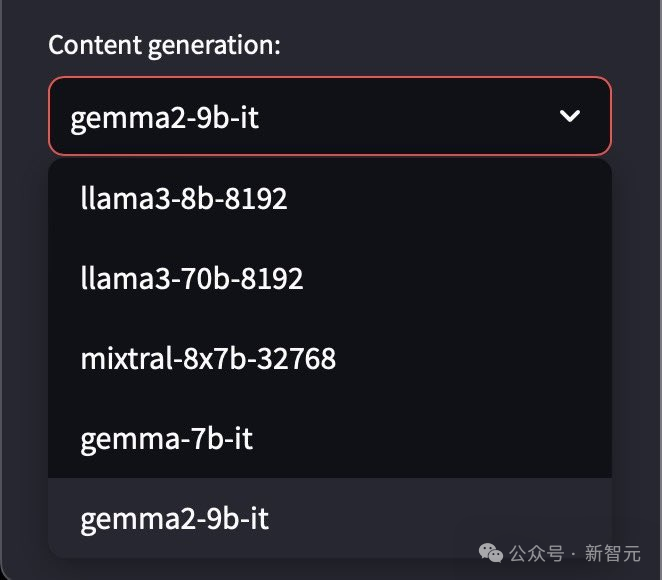Pick mixtral-8x7b-32768 in the dropdown list
This screenshot has width=662, height=580.
click(x=208, y=358)
